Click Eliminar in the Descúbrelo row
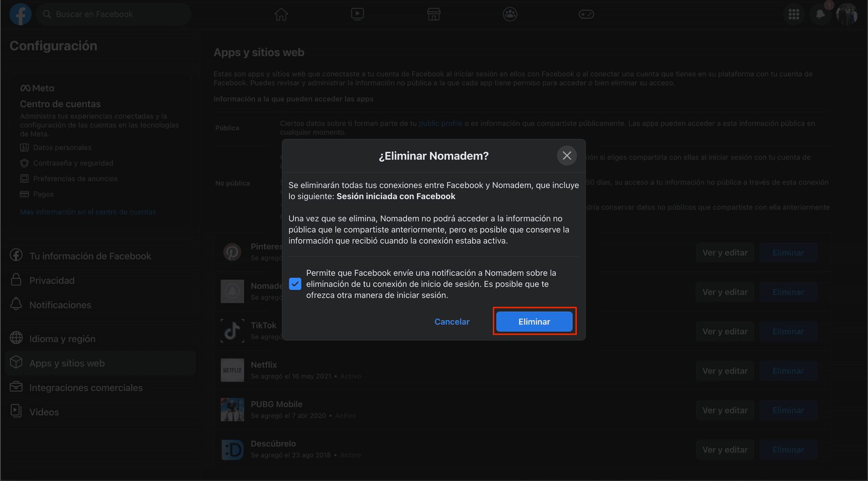This screenshot has height=481, width=868. tap(788, 449)
